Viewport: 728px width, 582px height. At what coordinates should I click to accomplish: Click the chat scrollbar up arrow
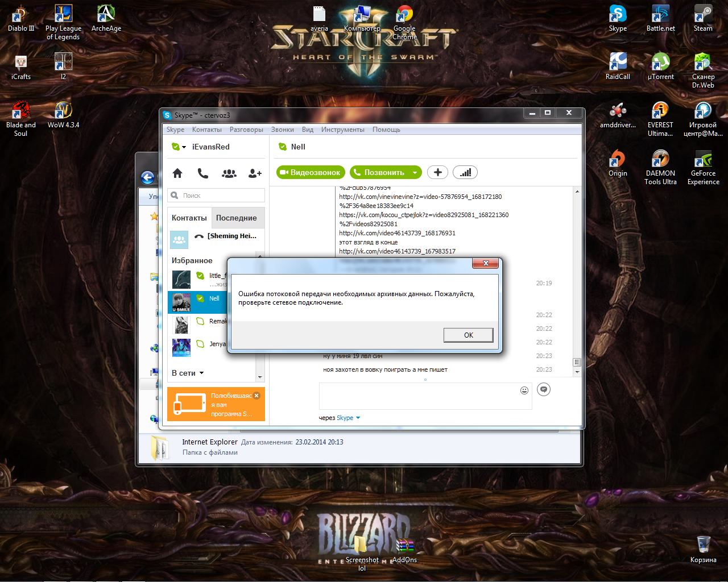pos(577,192)
